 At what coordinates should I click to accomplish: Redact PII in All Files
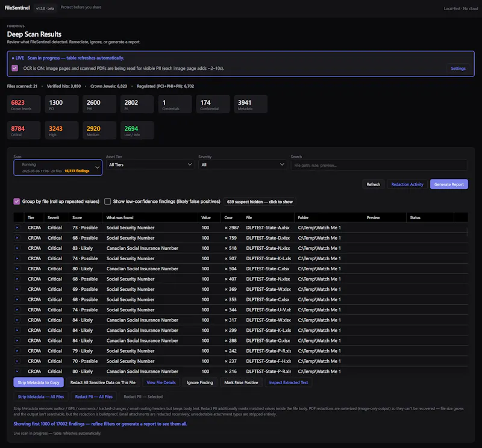click(94, 397)
